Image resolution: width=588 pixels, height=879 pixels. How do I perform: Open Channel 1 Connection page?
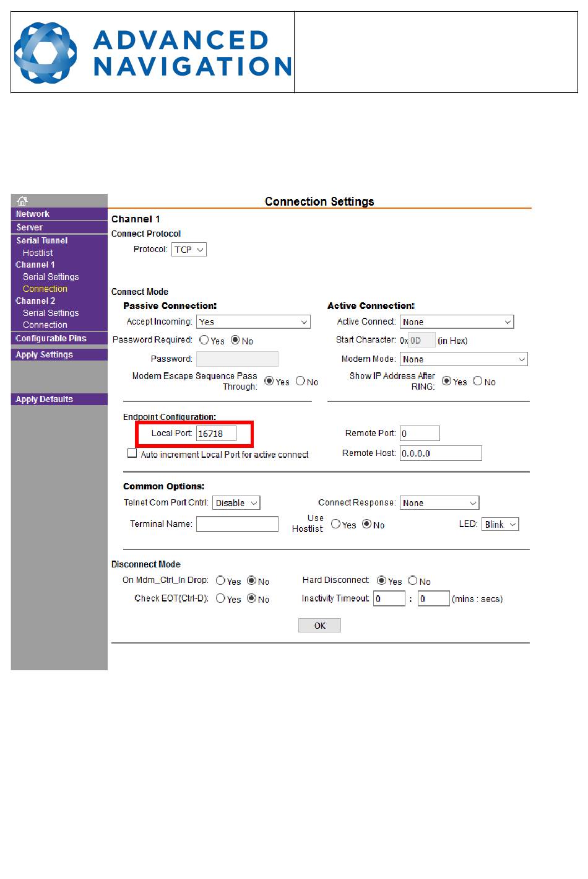coord(45,289)
